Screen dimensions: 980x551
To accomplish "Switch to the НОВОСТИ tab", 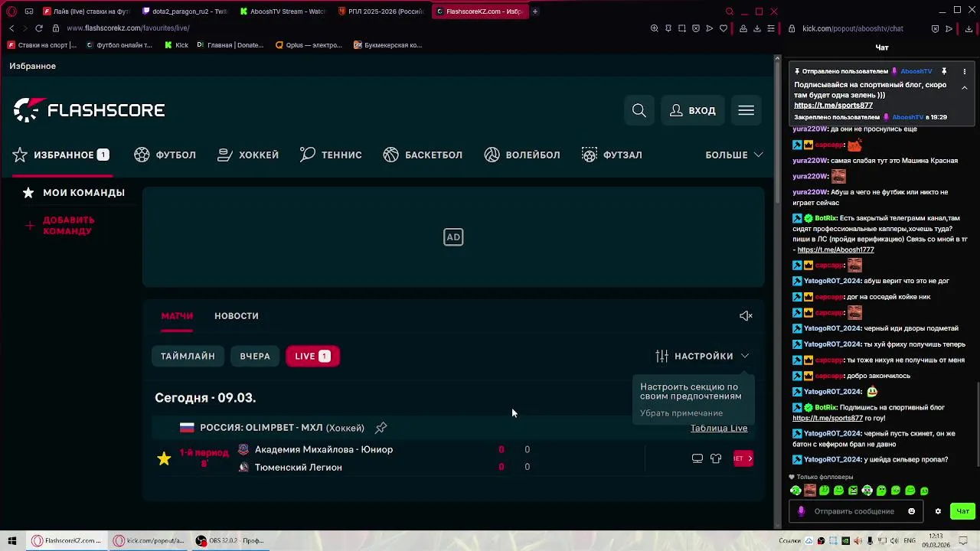I will (x=237, y=315).
